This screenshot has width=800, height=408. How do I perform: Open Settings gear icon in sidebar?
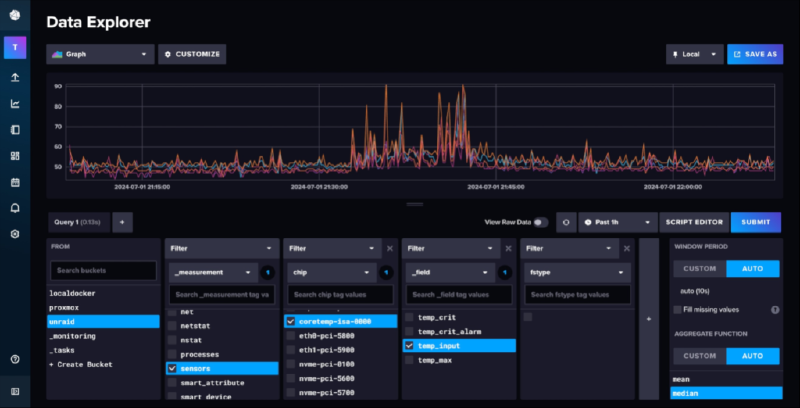[x=15, y=234]
